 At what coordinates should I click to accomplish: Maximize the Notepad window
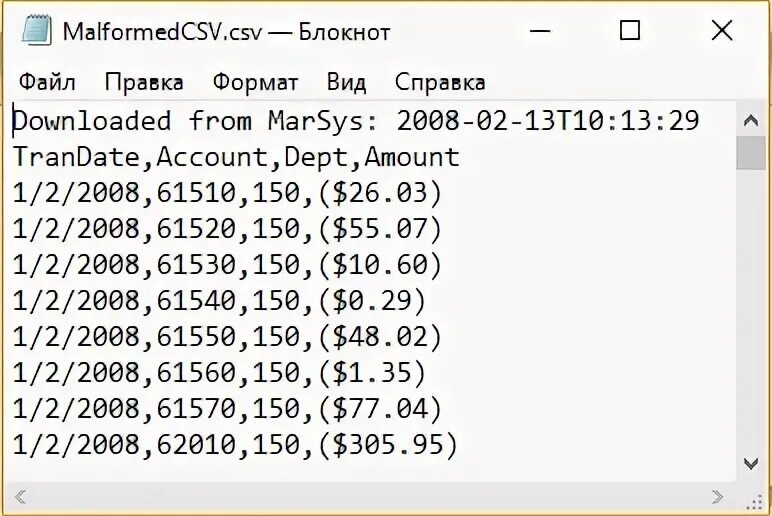pyautogui.click(x=630, y=31)
